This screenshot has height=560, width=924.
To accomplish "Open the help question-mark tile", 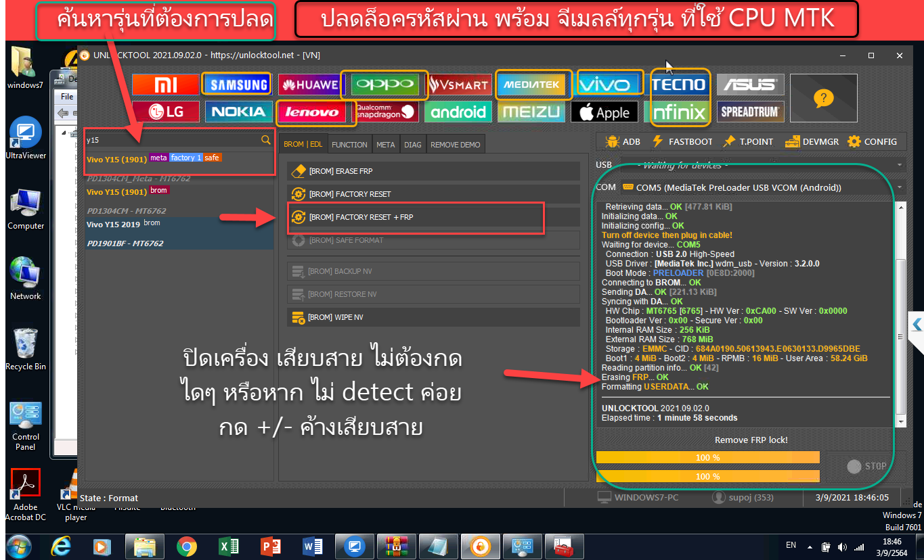I will 823,98.
